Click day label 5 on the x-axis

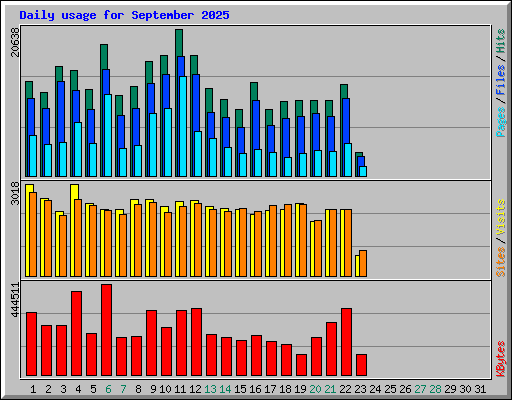[93, 389]
